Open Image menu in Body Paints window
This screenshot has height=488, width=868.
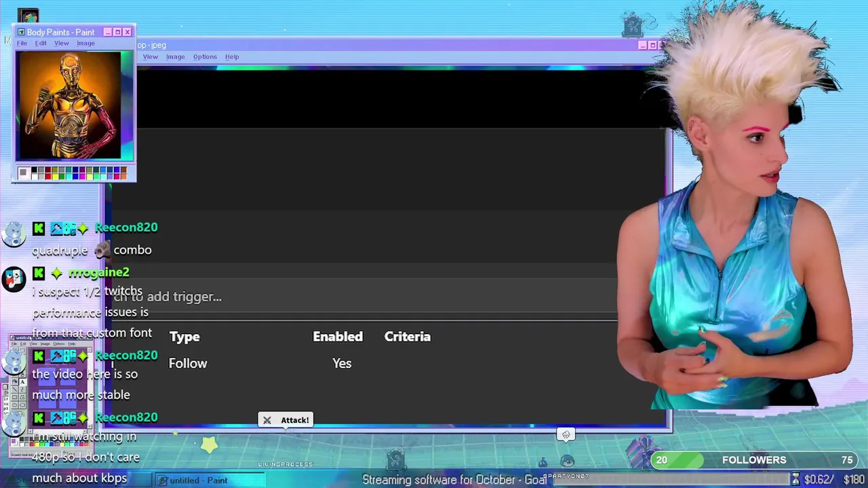click(85, 43)
